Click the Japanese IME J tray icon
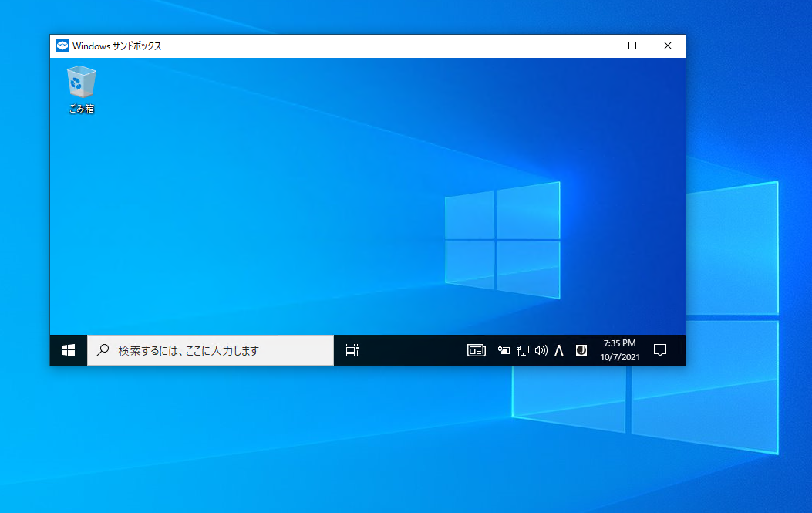The height and width of the screenshot is (513, 812). (581, 350)
